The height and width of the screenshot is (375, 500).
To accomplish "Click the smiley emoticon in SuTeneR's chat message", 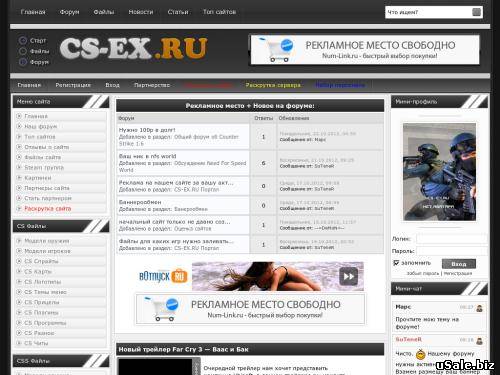I will point(421,354).
